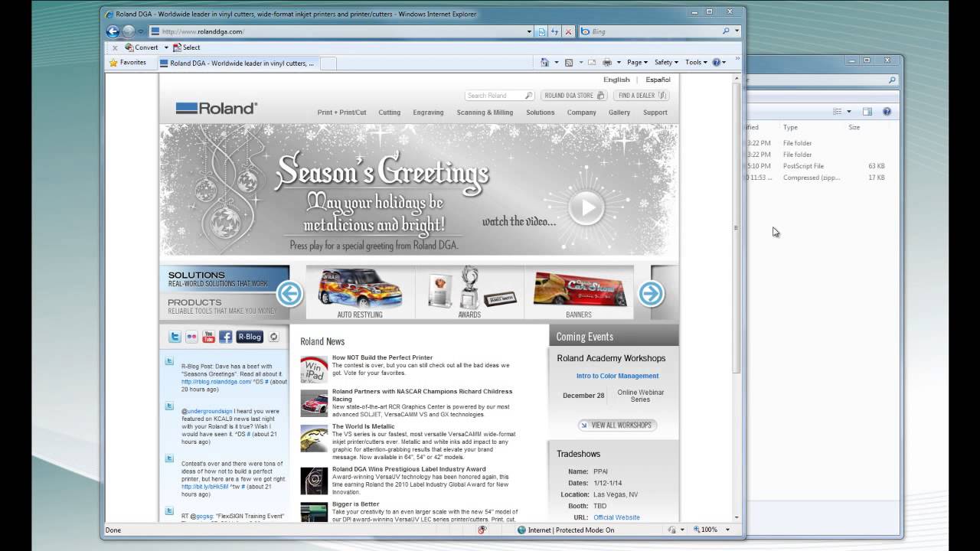980x551 pixels.
Task: Open the Scanning & Milling menu
Action: 485,112
